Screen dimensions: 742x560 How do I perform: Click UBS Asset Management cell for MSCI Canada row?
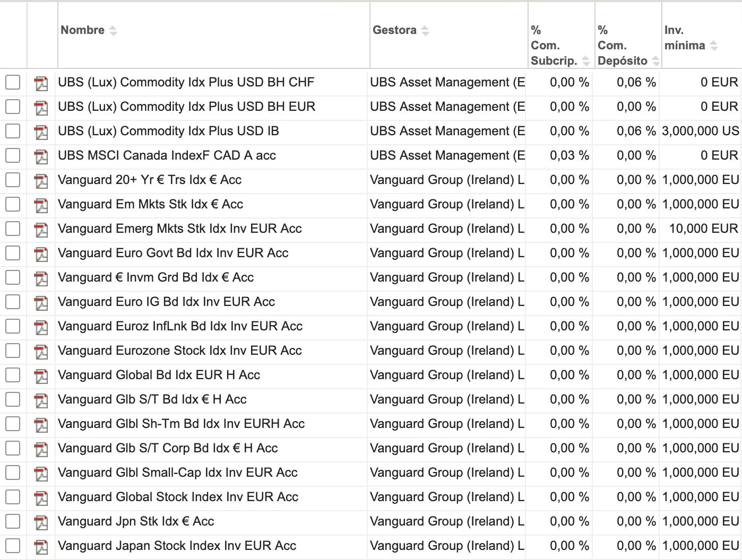447,155
